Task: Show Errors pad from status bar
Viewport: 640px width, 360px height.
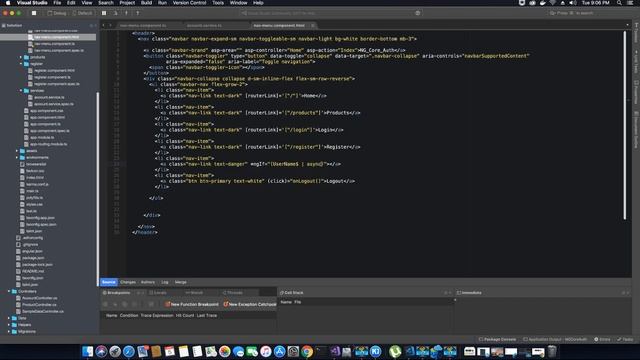Action: 602,339
